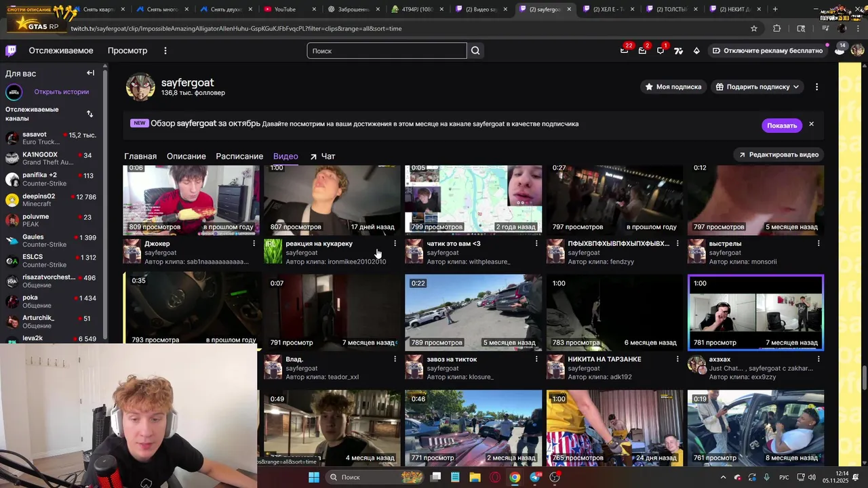Open options for выстрелы clip
The height and width of the screenshot is (488, 868).
tap(818, 243)
